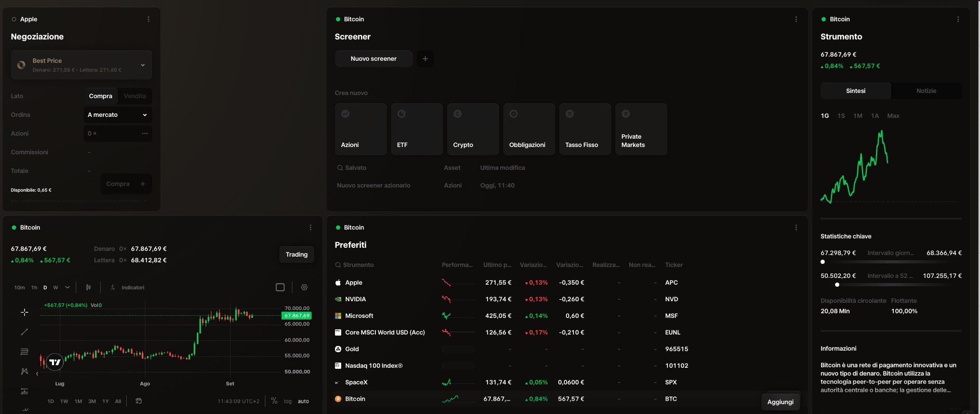Image resolution: width=980 pixels, height=414 pixels.
Task: Expand more chart interval options chevron
Action: pos(68,287)
